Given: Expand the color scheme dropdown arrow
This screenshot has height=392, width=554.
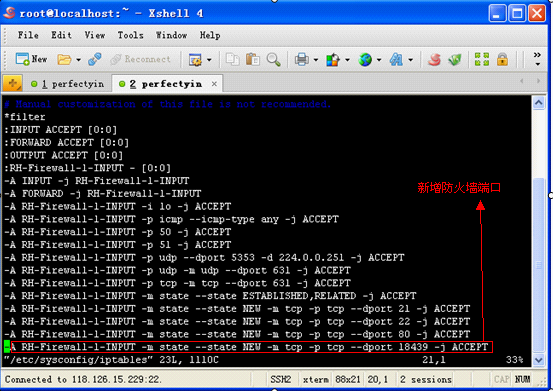Looking at the screenshot, I should 347,60.
